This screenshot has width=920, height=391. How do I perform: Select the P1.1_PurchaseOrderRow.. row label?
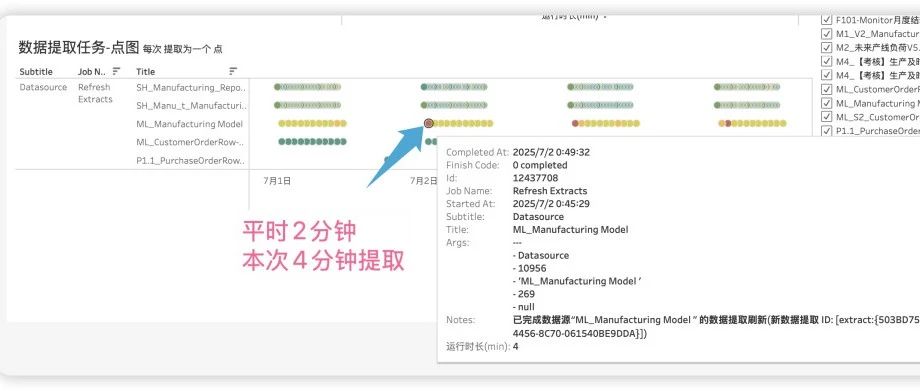click(x=191, y=160)
